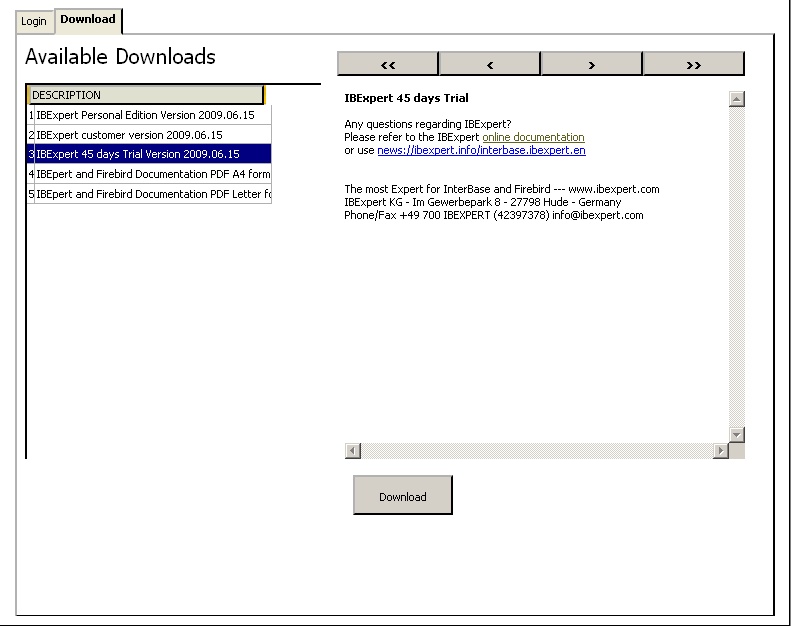This screenshot has width=791, height=626.
Task: Open the news://ibexpert.info newsgroup link
Action: click(481, 150)
